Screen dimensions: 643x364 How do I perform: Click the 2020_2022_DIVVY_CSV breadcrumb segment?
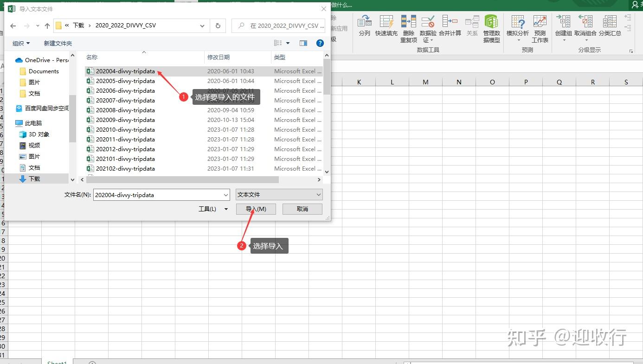pos(126,26)
